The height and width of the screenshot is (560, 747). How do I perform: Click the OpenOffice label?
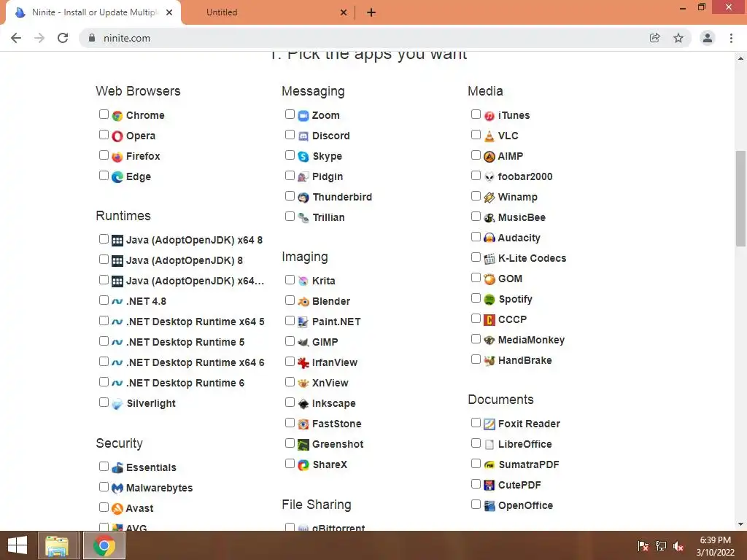[525, 506]
